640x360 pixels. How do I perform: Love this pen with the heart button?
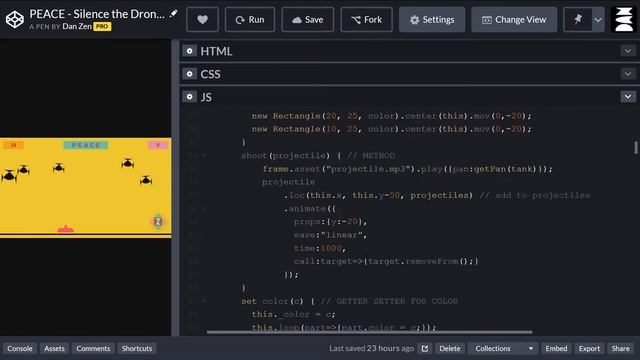[x=202, y=20]
